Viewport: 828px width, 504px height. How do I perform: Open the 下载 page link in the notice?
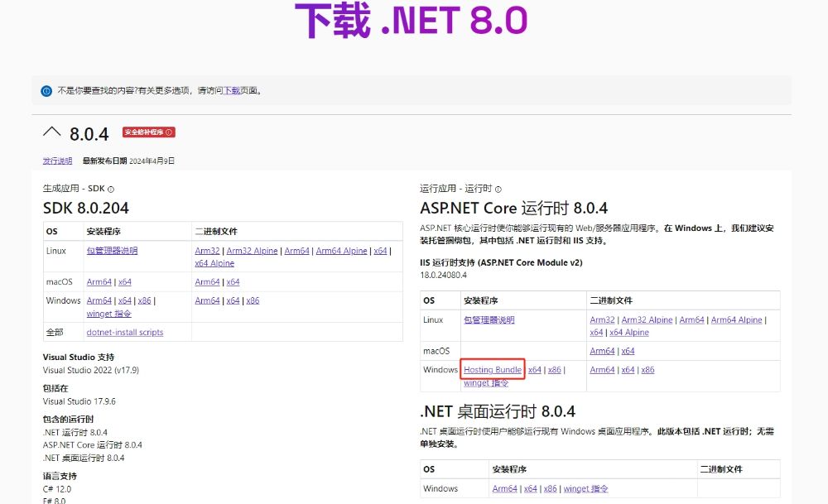(x=232, y=91)
